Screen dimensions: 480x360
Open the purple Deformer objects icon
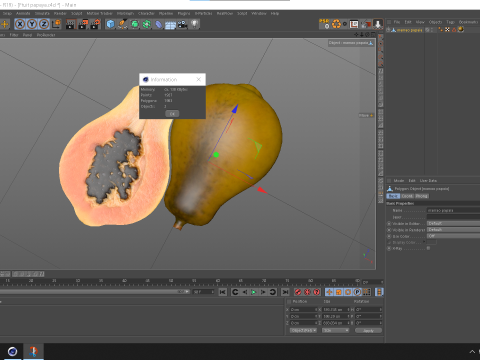point(159,24)
